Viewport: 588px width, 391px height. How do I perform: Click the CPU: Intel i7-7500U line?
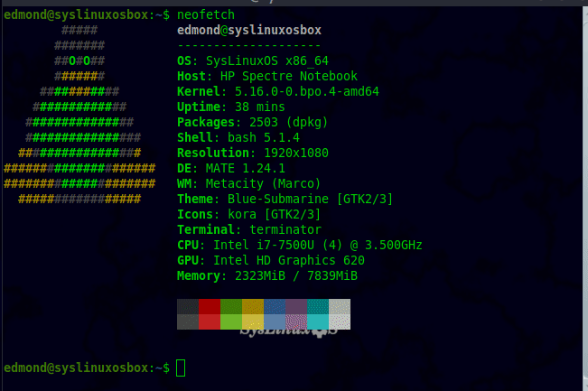[x=300, y=246]
